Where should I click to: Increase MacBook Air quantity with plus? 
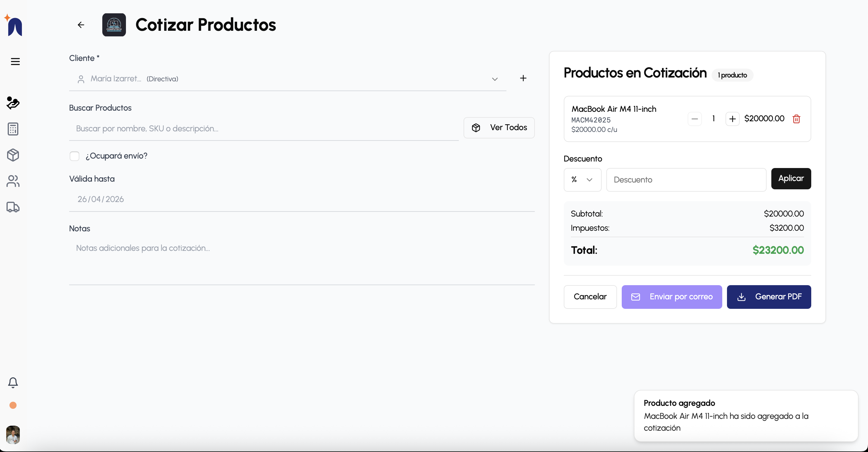tap(732, 119)
